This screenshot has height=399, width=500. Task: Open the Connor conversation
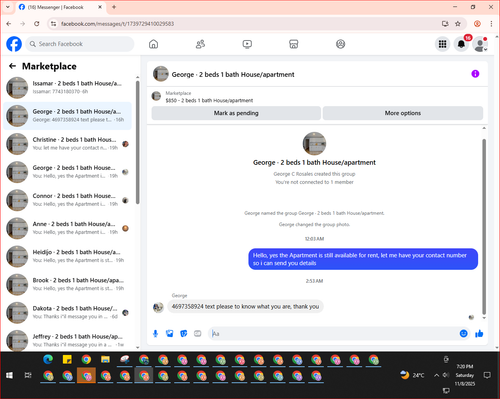point(68,200)
